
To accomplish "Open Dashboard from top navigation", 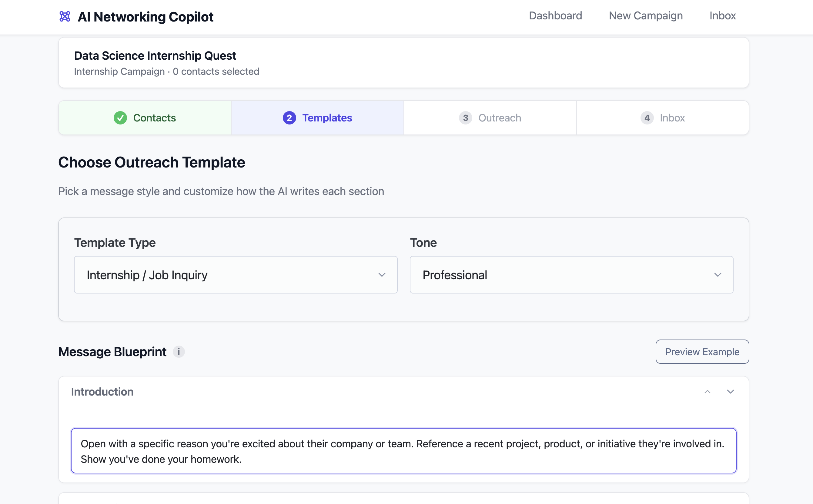I will click(555, 16).
